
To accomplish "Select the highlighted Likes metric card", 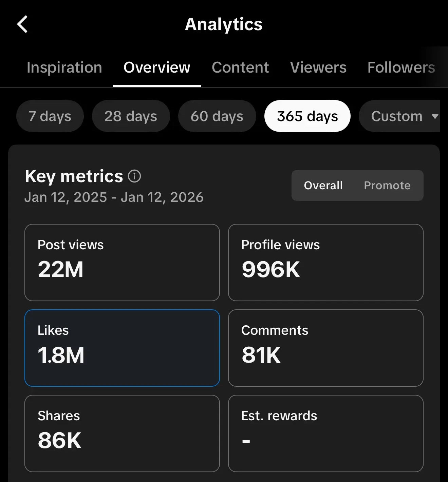I will [122, 348].
